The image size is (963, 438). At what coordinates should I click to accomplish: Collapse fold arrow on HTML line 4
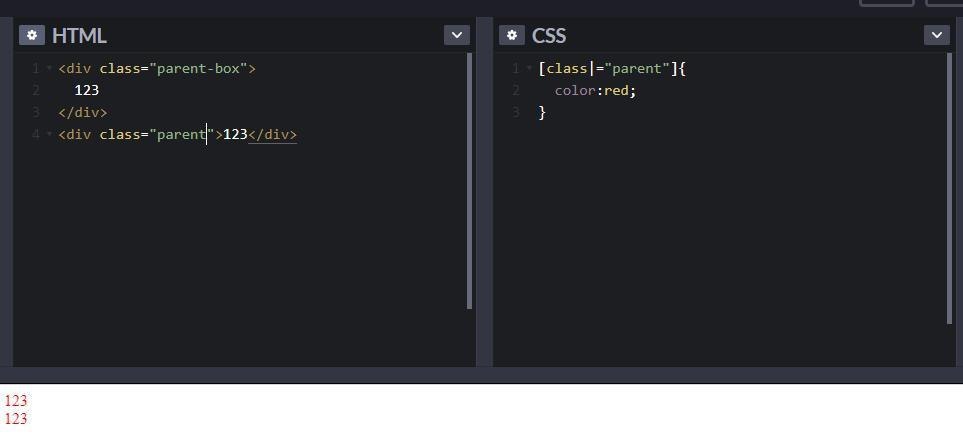pyautogui.click(x=50, y=135)
